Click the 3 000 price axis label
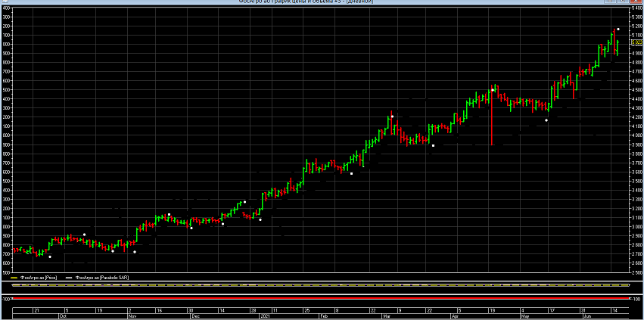644x320 pixels. [x=636, y=227]
